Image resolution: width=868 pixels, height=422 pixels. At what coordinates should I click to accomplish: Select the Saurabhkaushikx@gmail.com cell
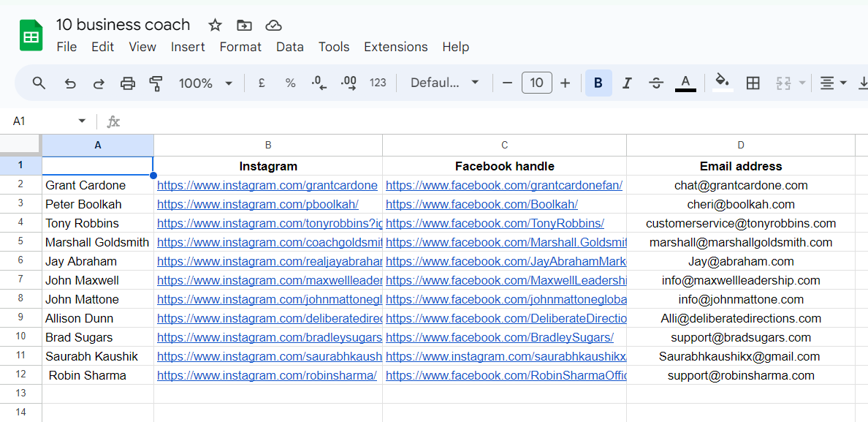tap(741, 356)
